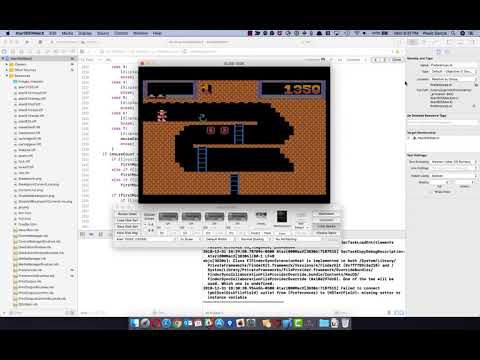Image resolution: width=480 pixels, height=360 pixels.
Task: Click the Xcode Run button
Action: [27, 42]
